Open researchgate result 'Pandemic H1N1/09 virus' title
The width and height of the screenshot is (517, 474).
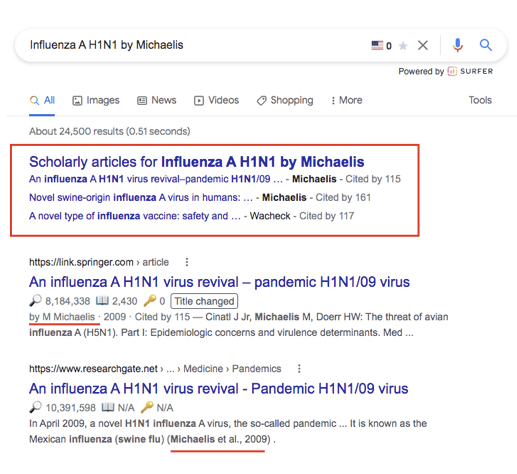(219, 389)
